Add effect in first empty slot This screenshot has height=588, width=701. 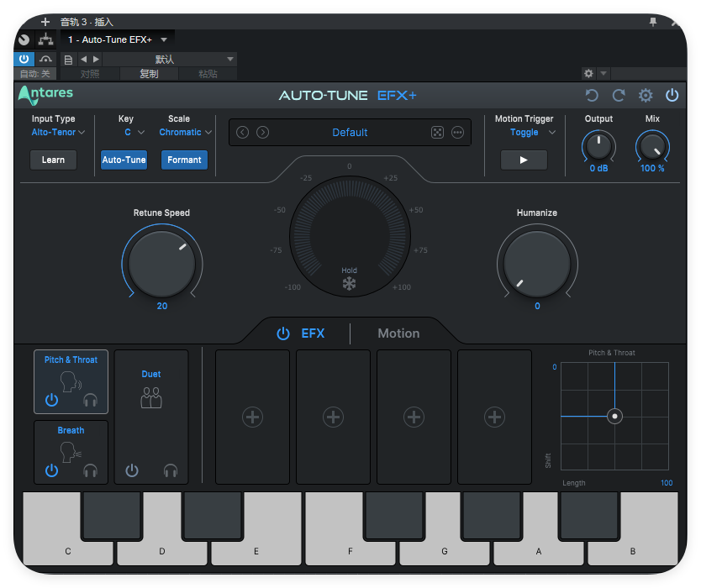click(253, 417)
